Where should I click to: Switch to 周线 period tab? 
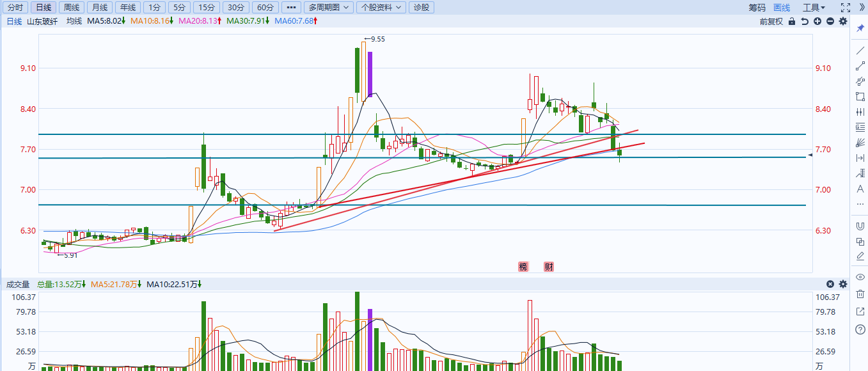point(71,8)
